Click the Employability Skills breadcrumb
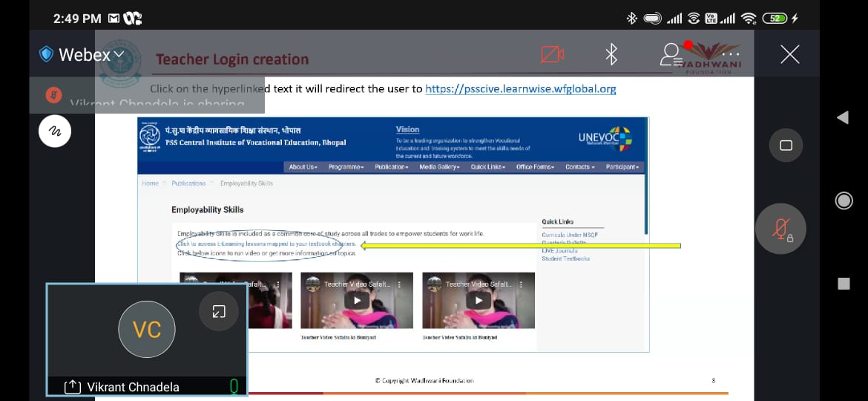The image size is (868, 401). (246, 183)
